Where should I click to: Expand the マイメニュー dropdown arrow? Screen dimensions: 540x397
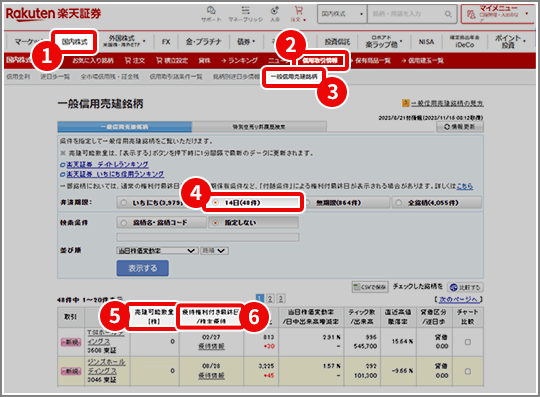tap(527, 14)
